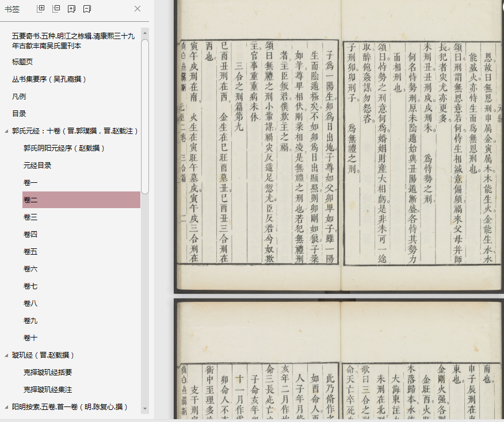Click the collapse all bookmarks icon
The image size is (504, 422).
click(x=56, y=9)
